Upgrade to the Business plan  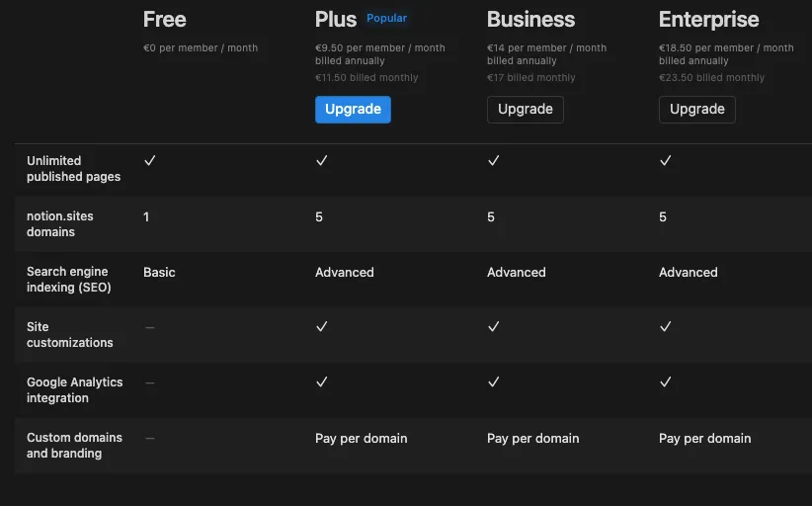click(x=526, y=110)
